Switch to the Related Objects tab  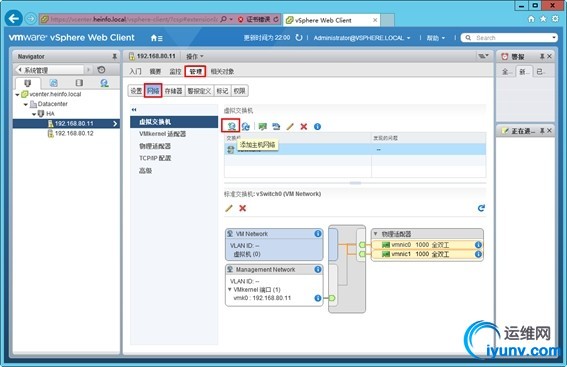point(222,71)
